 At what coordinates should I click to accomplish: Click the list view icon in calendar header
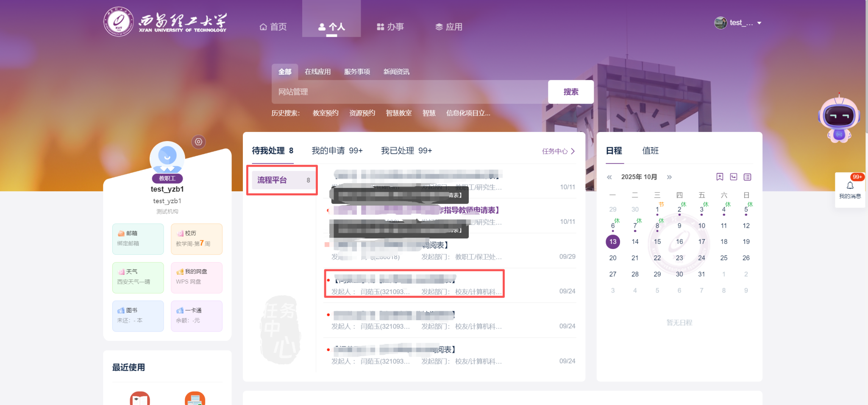point(747,177)
